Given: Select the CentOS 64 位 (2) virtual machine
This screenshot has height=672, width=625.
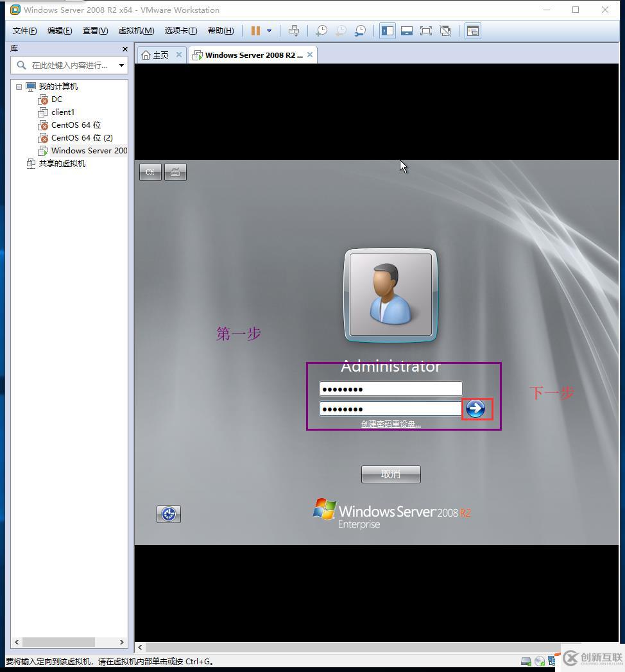Looking at the screenshot, I should pos(82,138).
